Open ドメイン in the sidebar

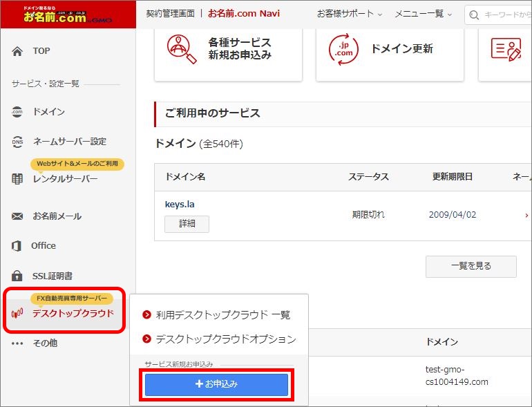tap(48, 112)
